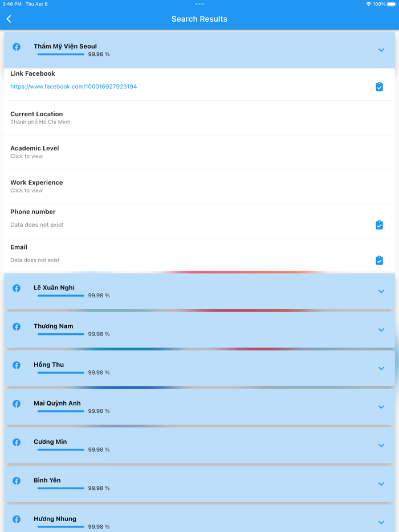The image size is (399, 532).
Task: Tap the back arrow in the header
Action: tap(9, 18)
